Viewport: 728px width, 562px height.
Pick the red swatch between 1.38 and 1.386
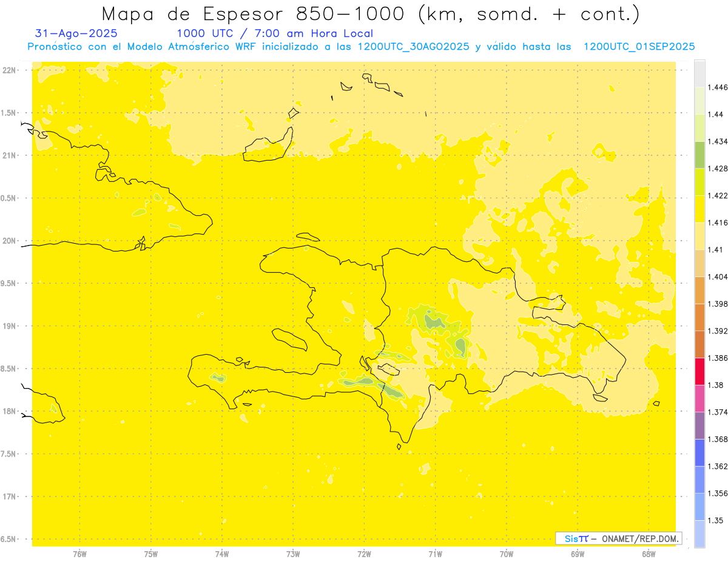click(699, 371)
